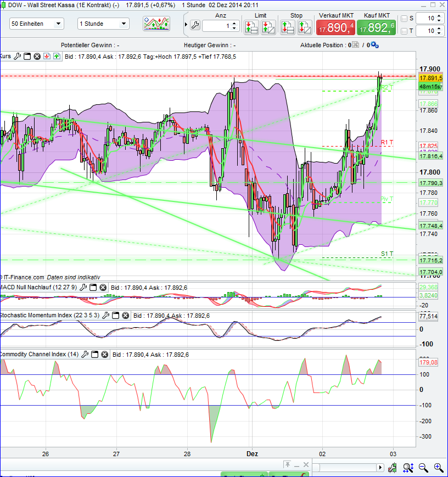448x477 pixels.
Task: Toggle the pin icon above the scrollbar
Action: [x=288, y=465]
